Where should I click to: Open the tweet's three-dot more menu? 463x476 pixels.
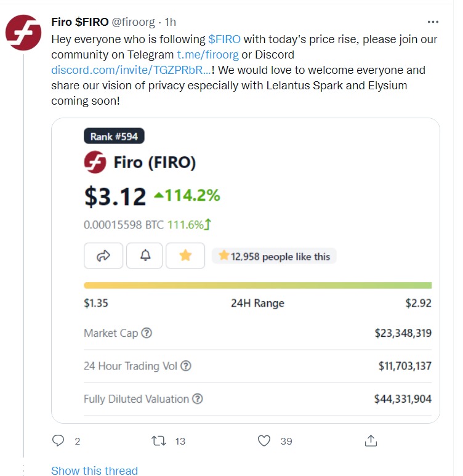pos(433,22)
